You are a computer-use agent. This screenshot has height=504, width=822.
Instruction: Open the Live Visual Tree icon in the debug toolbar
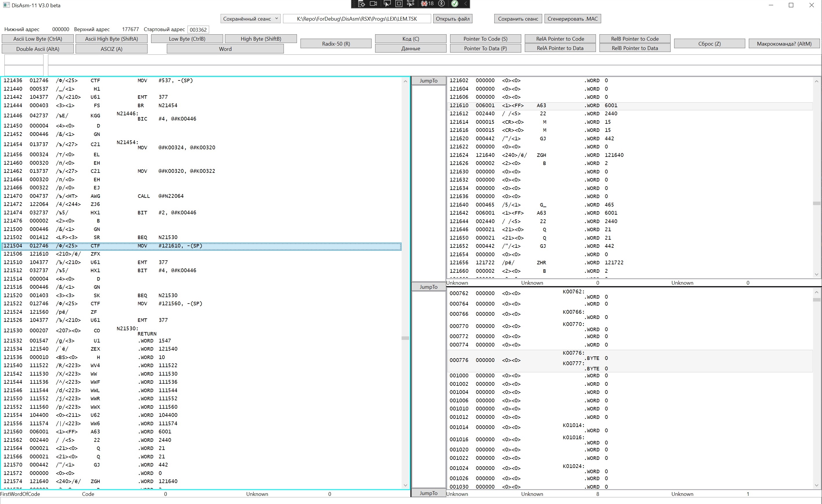tap(362, 4)
